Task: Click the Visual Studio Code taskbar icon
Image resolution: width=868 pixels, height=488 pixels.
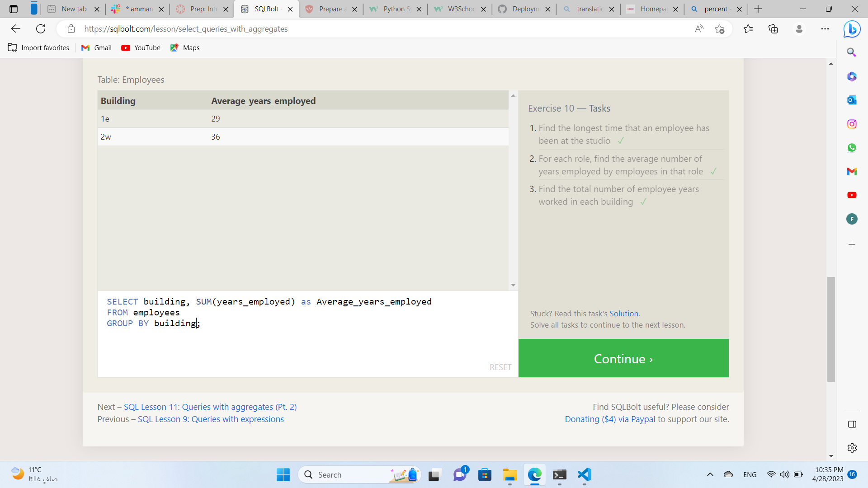Action: (585, 475)
